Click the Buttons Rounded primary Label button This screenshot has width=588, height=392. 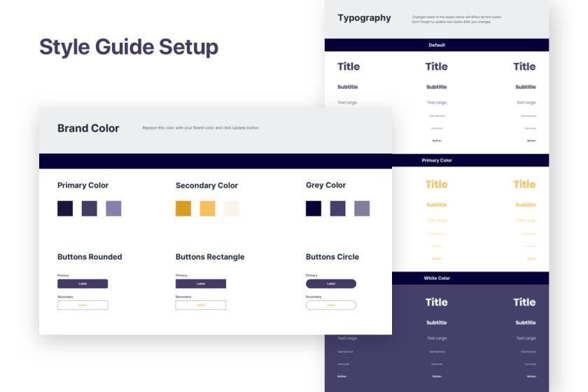point(83,283)
